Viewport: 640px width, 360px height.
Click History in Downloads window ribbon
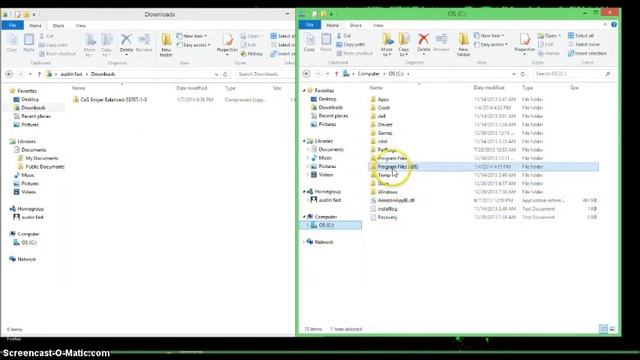tap(251, 53)
